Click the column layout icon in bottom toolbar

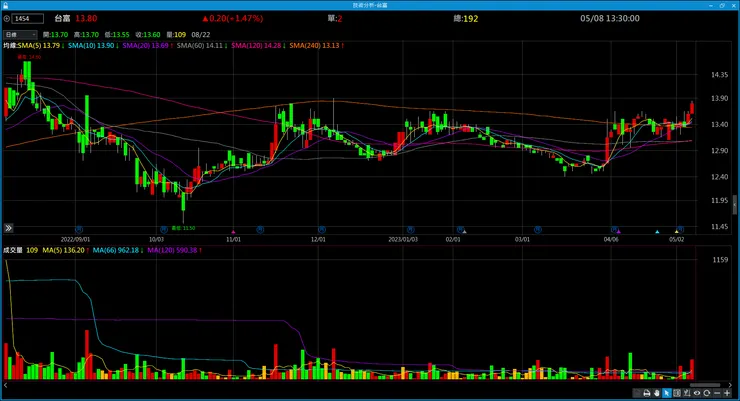[x=677, y=393]
